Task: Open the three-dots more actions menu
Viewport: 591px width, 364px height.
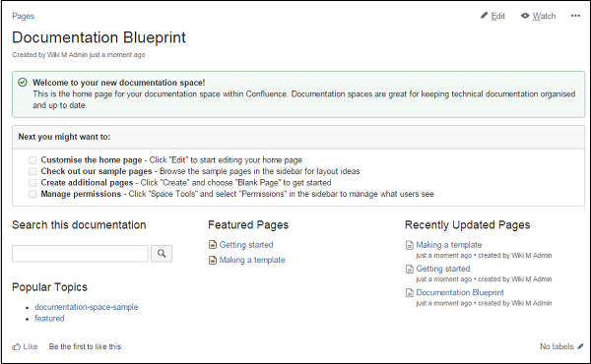Action: point(575,16)
